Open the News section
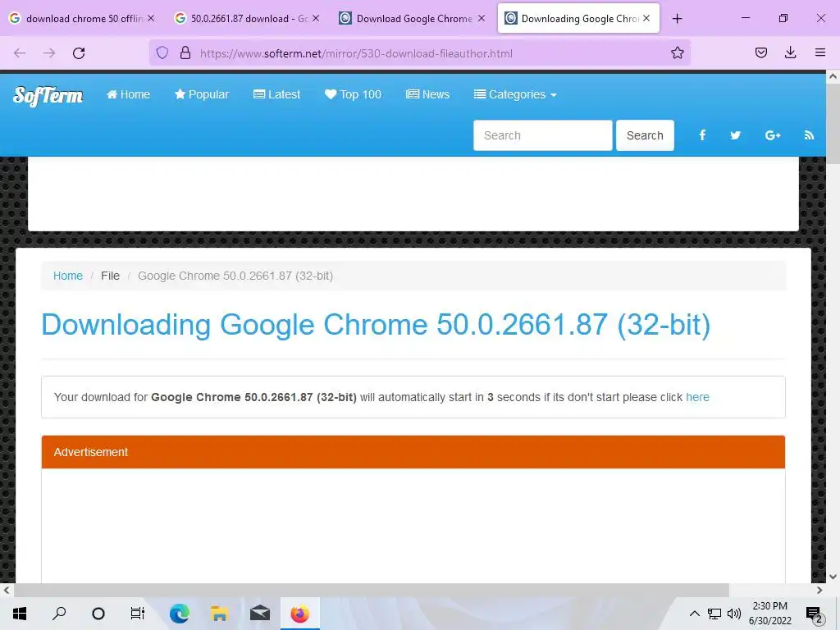840x630 pixels. pos(427,94)
